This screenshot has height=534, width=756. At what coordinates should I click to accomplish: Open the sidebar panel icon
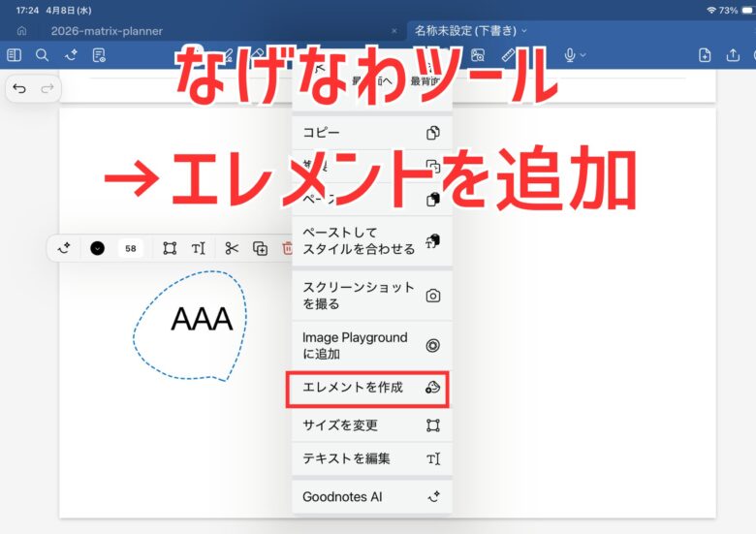click(x=14, y=55)
